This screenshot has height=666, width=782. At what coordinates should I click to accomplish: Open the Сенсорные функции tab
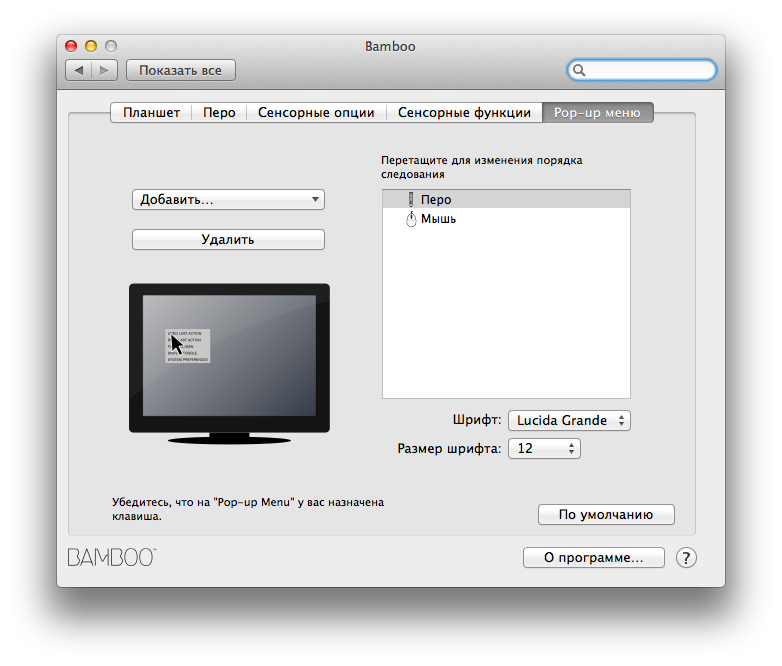tap(464, 113)
